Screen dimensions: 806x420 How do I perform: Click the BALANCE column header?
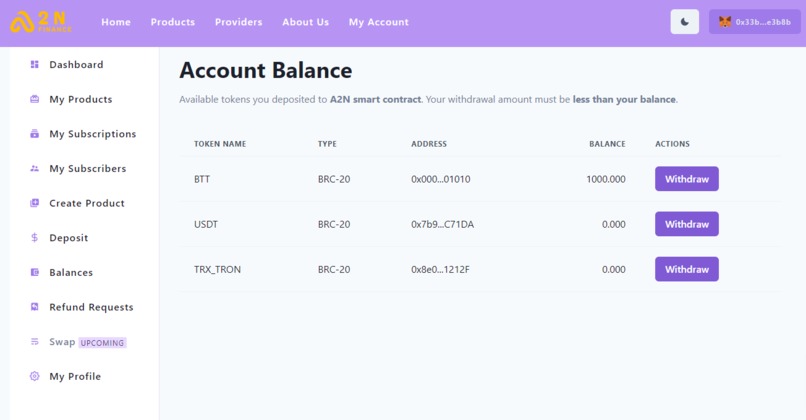coord(607,144)
